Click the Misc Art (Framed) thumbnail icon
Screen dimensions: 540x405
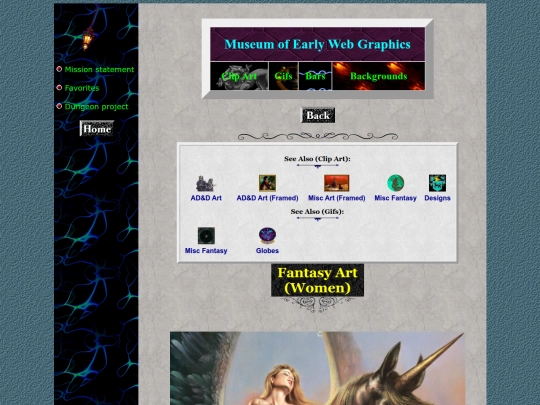[336, 183]
